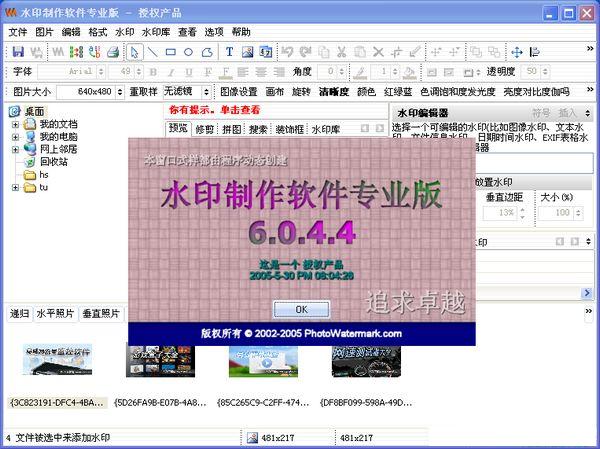Click the colorful batch grid icon

point(76,52)
